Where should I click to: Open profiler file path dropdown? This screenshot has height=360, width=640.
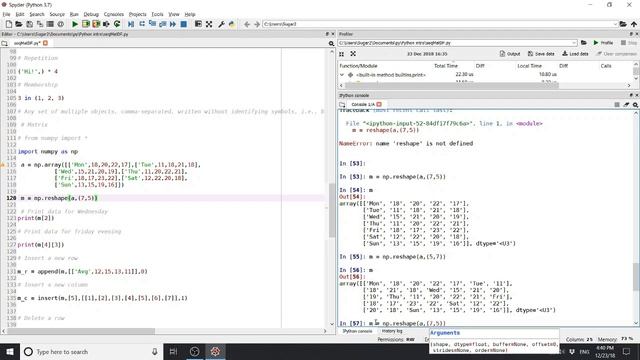click(x=574, y=42)
